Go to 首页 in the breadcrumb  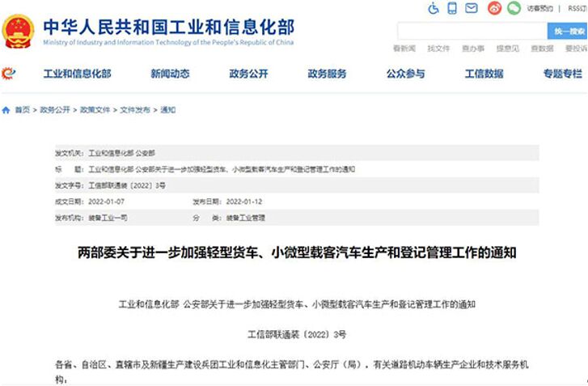pos(22,110)
